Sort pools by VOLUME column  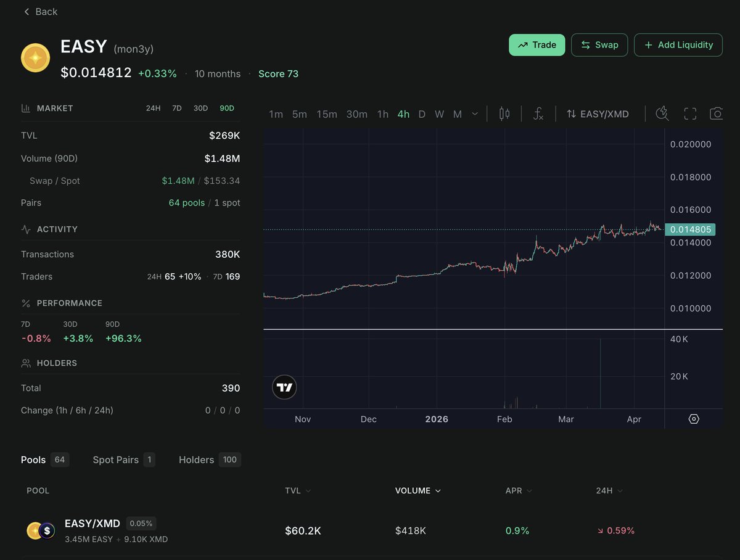click(418, 491)
